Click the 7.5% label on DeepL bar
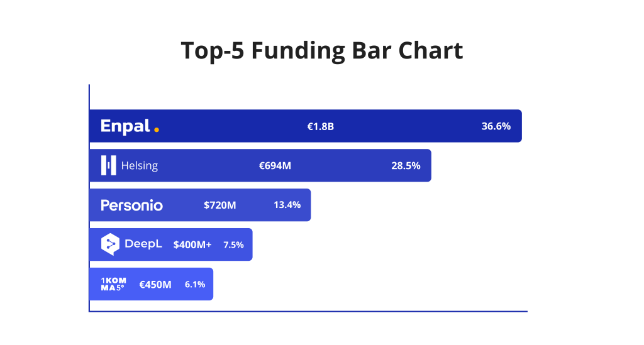The height and width of the screenshot is (345, 644). (233, 244)
